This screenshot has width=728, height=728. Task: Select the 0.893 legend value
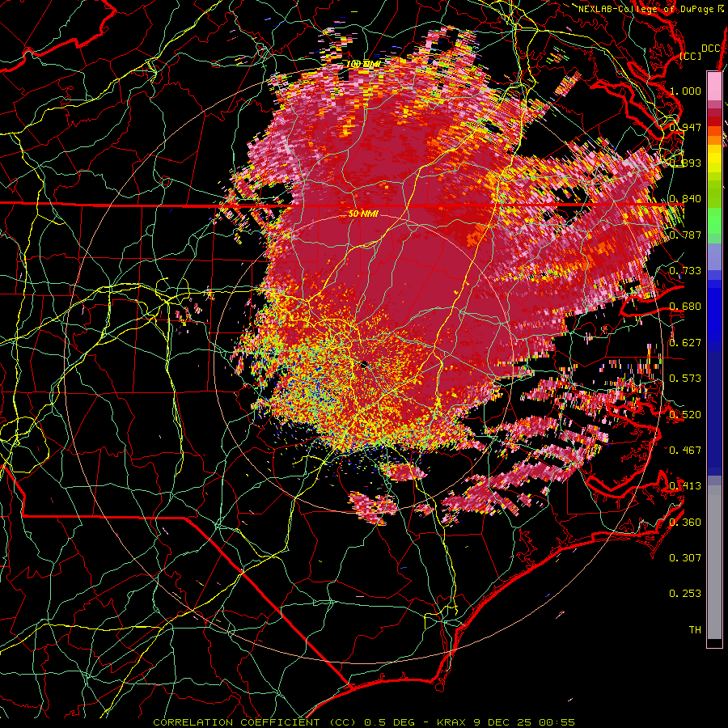[x=685, y=163]
